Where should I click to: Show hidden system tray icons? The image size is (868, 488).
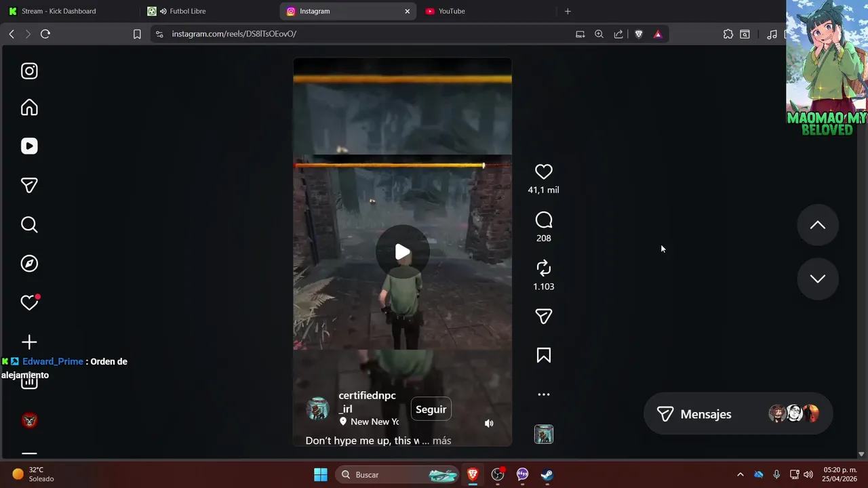point(741,474)
